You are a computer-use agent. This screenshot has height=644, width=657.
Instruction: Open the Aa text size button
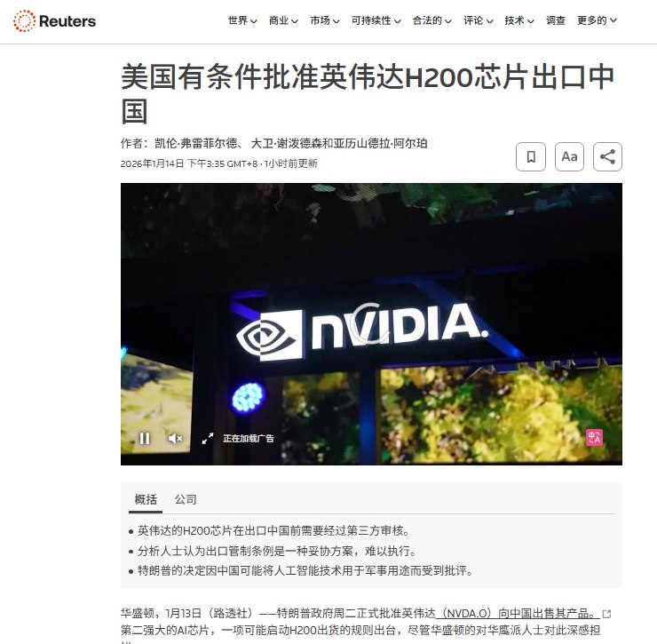point(569,157)
